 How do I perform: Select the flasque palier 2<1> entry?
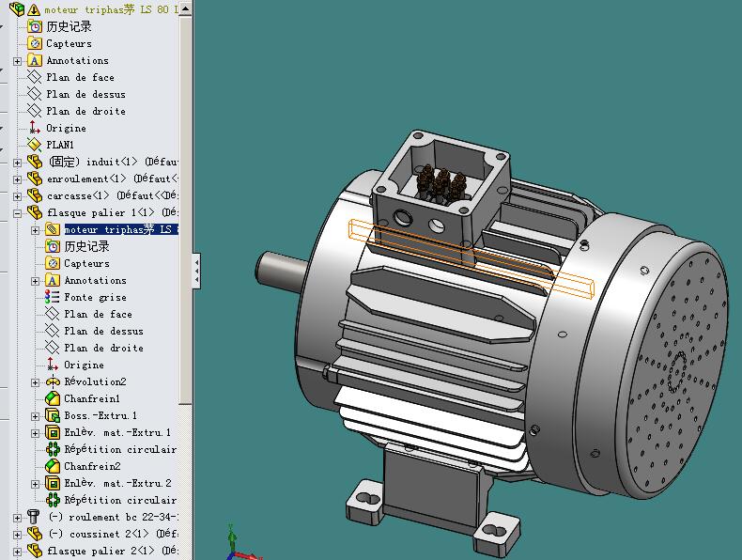pos(99,551)
